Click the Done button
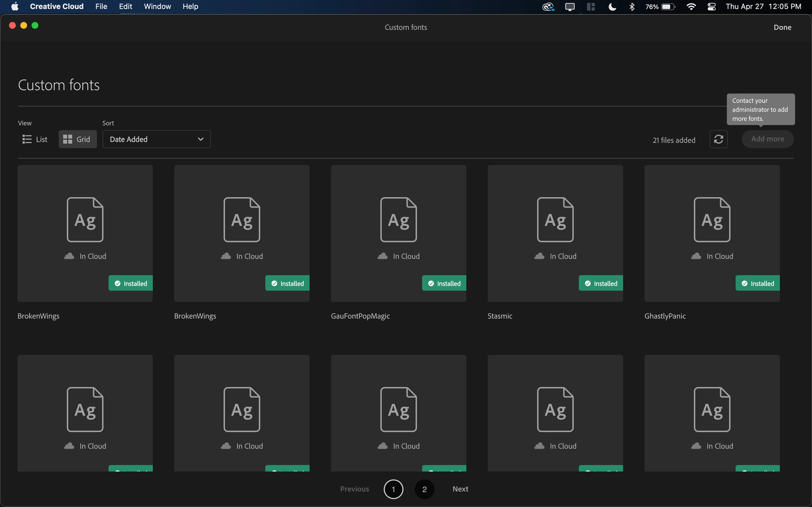The image size is (812, 507). click(x=782, y=27)
